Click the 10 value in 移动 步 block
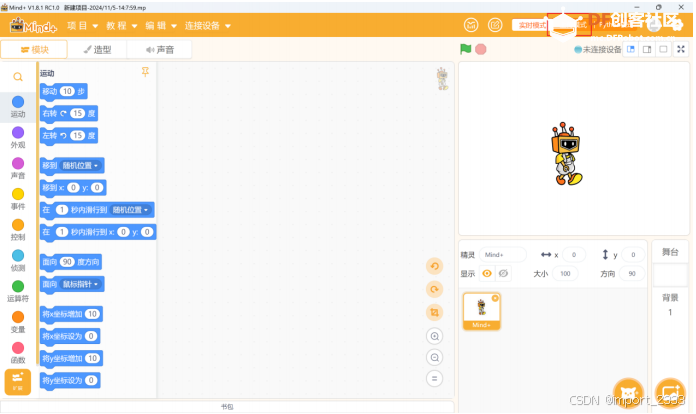This screenshot has height=414, width=696. coord(67,91)
